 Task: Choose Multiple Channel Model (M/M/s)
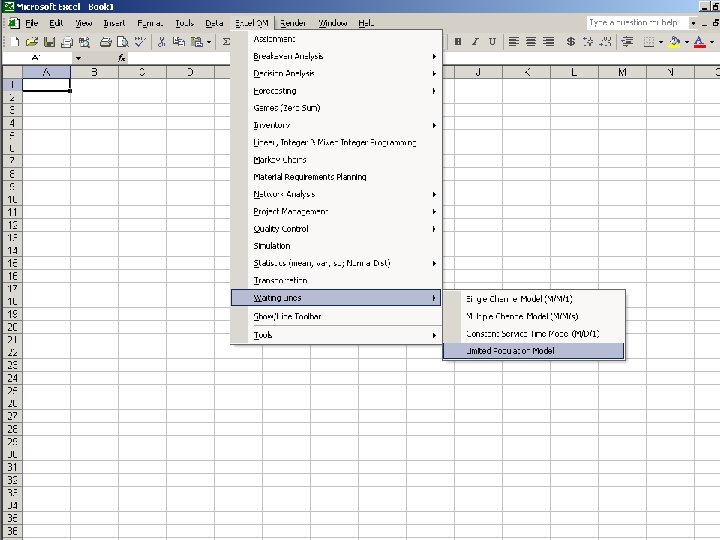534,316
